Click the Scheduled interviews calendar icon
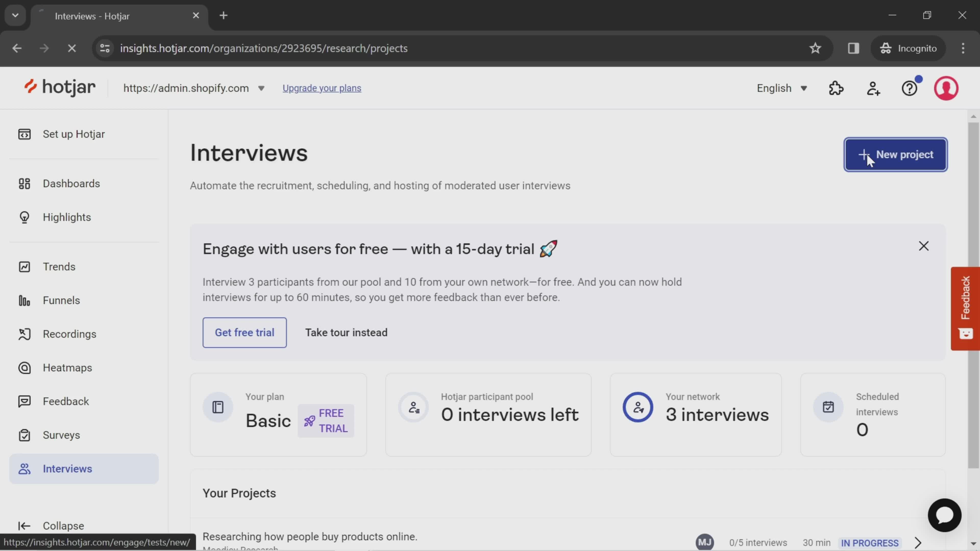 coord(828,407)
